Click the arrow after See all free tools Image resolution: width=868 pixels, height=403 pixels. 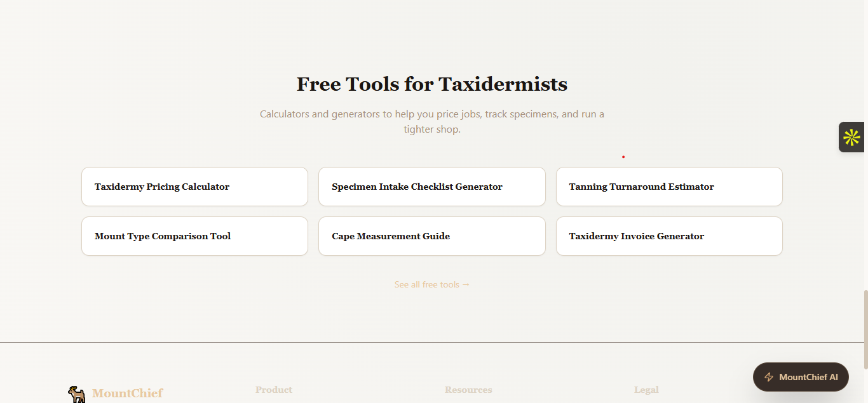point(466,284)
